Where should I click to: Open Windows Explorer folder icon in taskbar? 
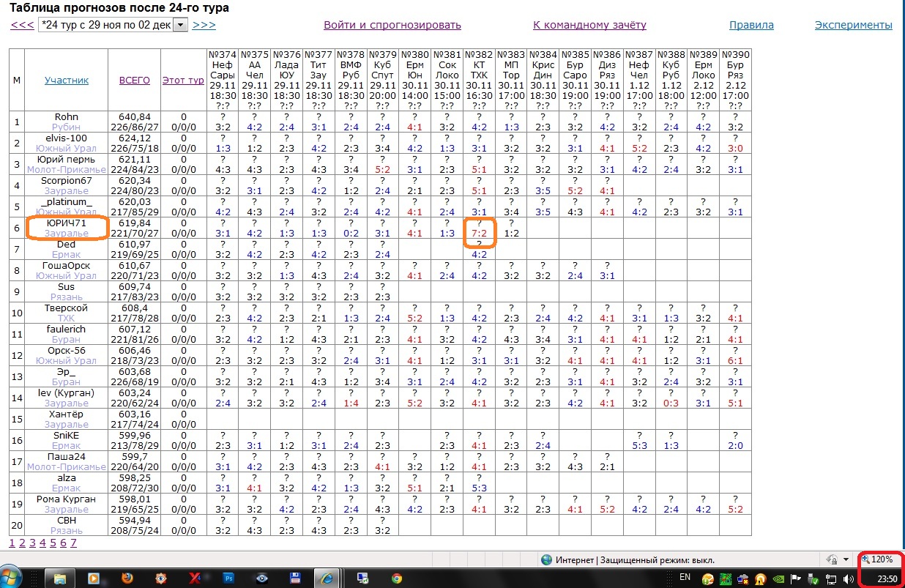click(x=62, y=578)
